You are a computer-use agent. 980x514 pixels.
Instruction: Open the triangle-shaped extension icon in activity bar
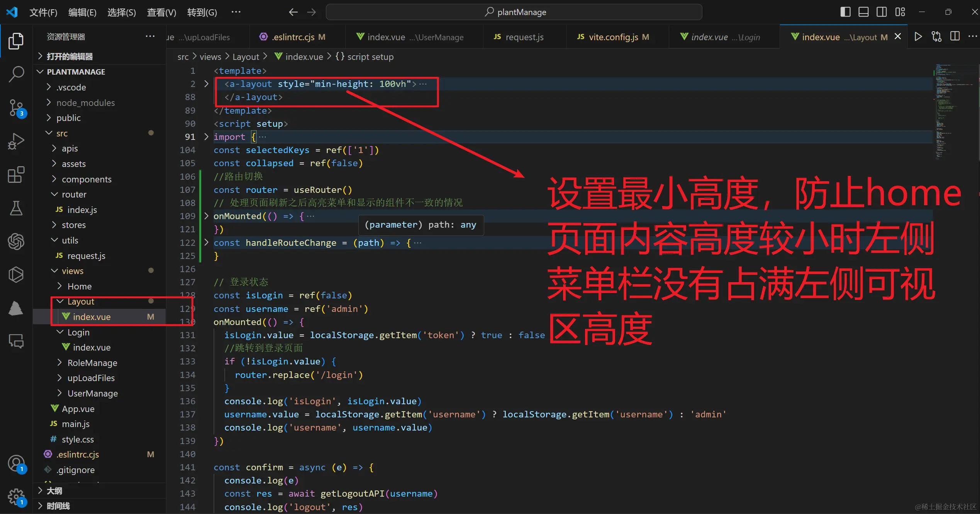pyautogui.click(x=16, y=308)
